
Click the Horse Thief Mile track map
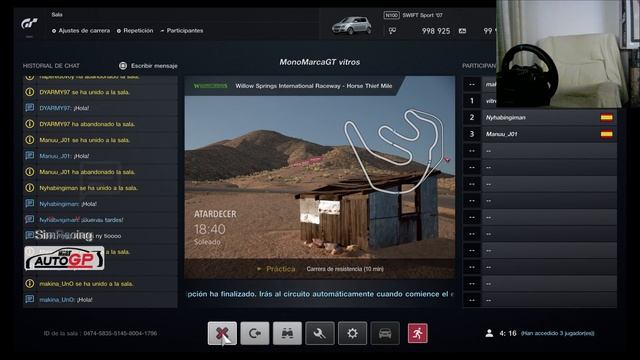click(394, 151)
